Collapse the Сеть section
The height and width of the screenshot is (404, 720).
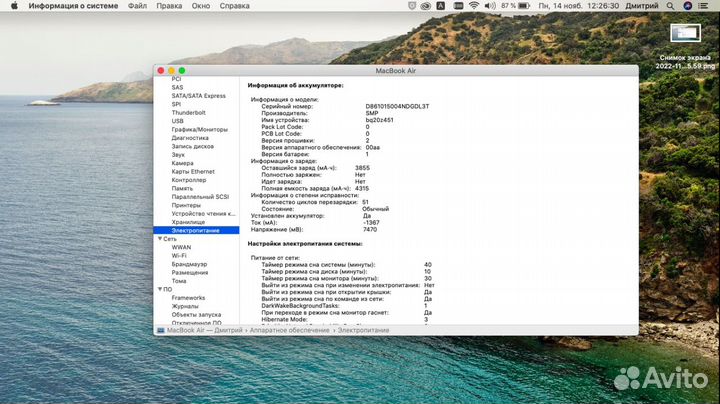coord(160,239)
